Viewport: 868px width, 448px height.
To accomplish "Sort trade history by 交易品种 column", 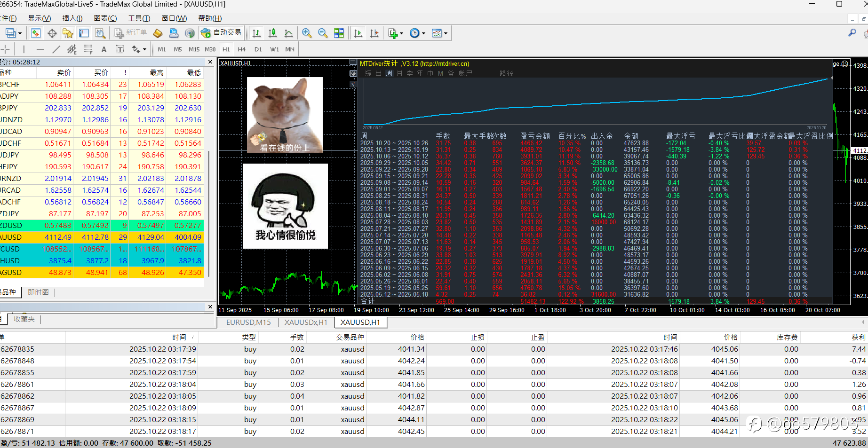I will click(x=336, y=337).
